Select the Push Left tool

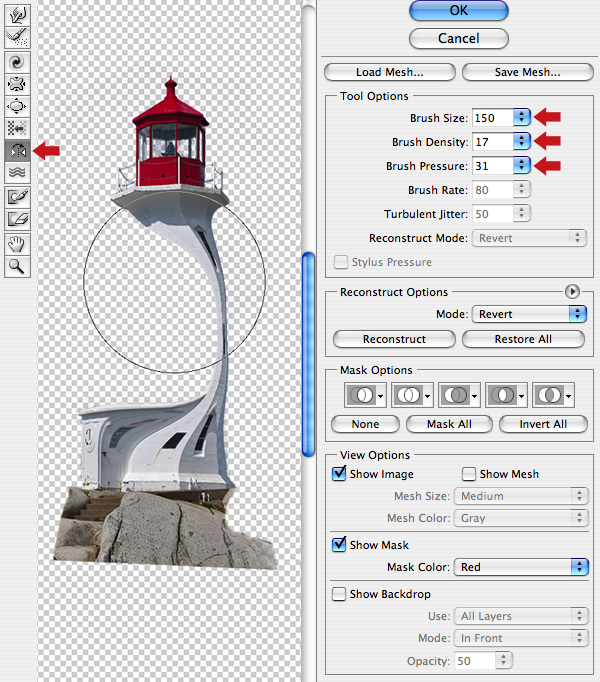(x=17, y=129)
